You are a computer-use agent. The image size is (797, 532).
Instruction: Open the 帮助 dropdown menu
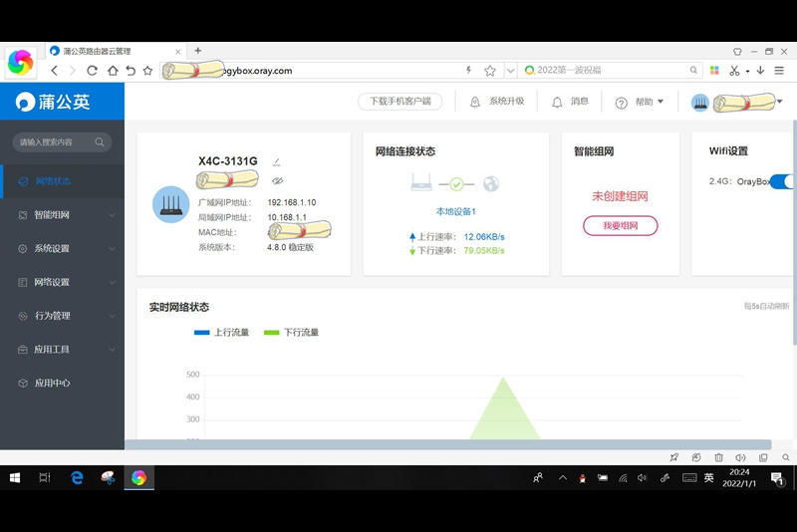pos(640,103)
